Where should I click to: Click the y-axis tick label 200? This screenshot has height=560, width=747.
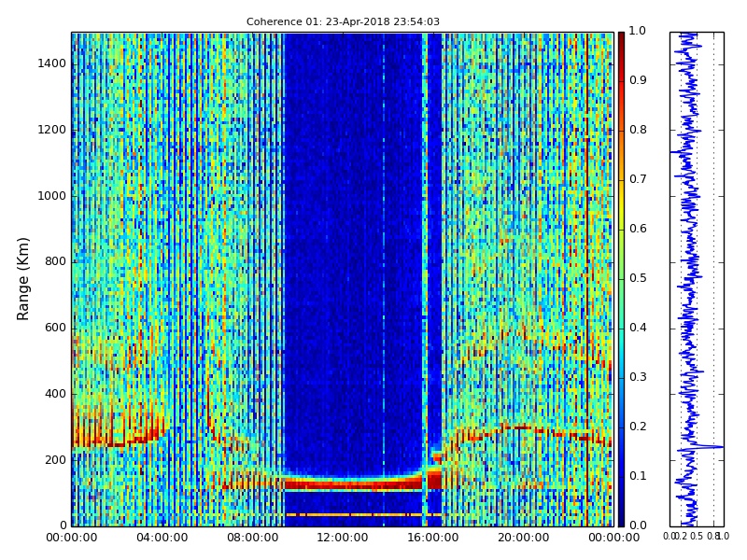(56, 460)
